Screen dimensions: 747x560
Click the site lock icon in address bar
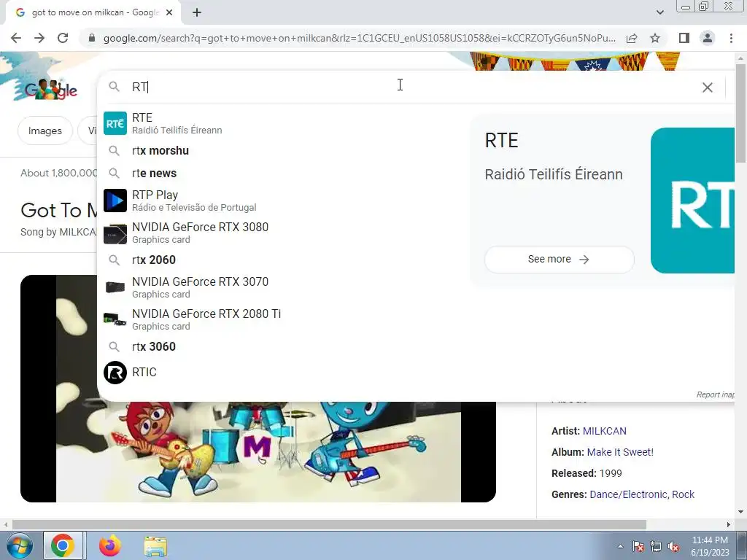point(92,38)
